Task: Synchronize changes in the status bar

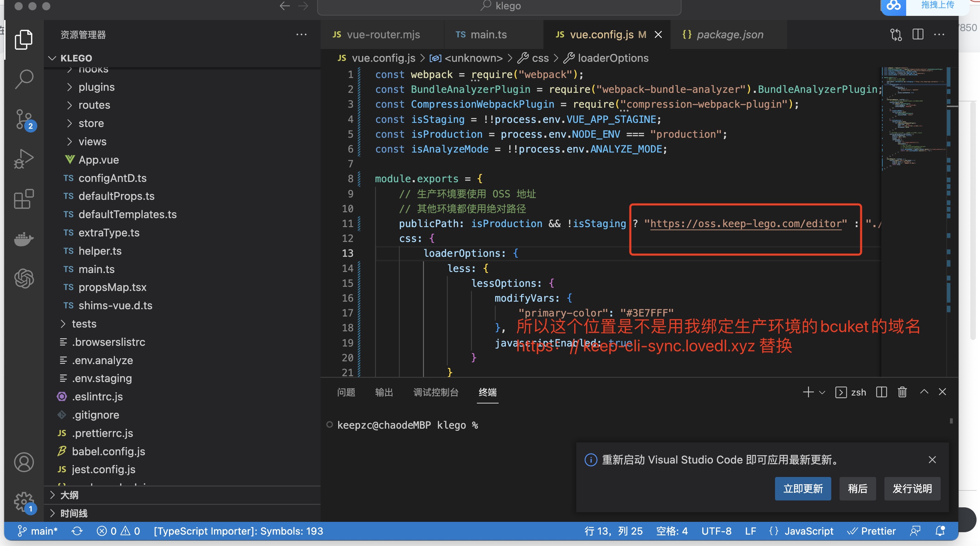Action: 77,531
